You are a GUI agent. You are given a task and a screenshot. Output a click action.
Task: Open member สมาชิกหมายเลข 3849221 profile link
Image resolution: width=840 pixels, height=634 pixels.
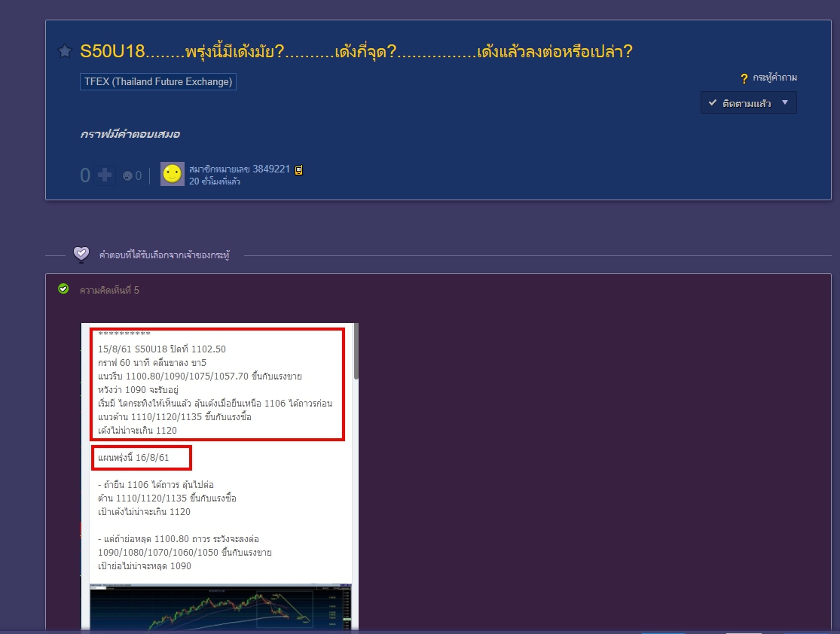tap(240, 169)
